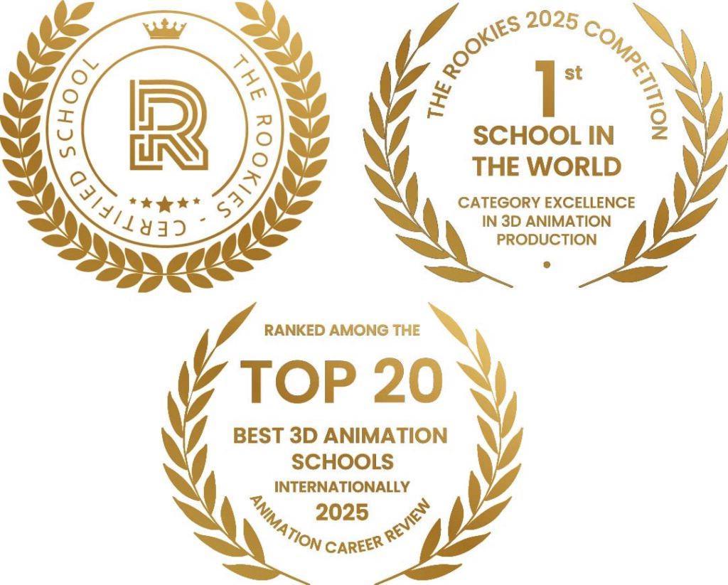Image resolution: width=728 pixels, height=585 pixels.
Task: Click the five stars below the R logo
Action: point(165,203)
